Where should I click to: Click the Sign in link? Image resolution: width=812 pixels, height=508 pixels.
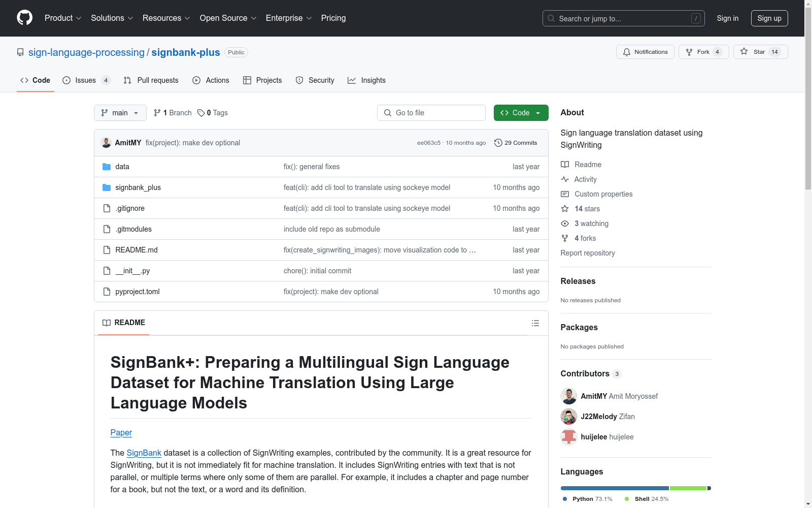pyautogui.click(x=728, y=18)
